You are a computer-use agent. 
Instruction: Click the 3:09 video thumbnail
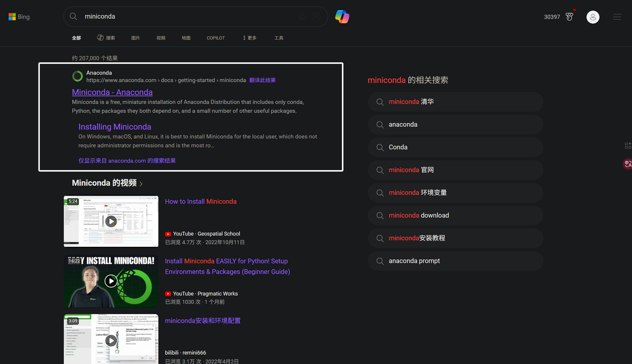[x=111, y=339]
